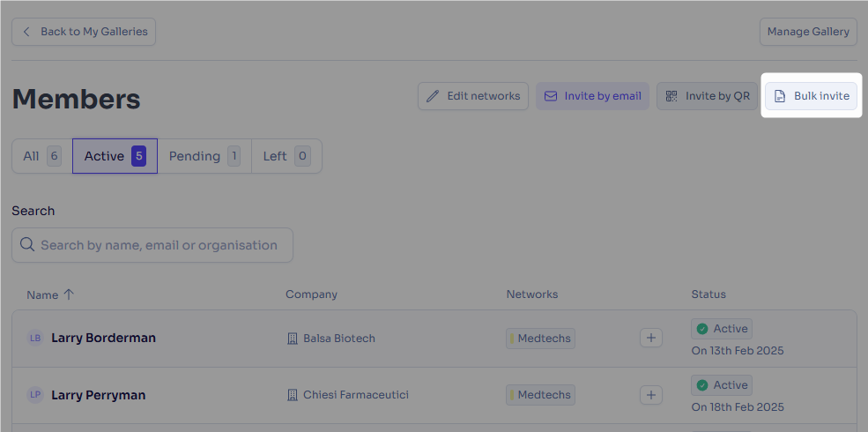
Task: Click the Bulk invite document icon
Action: (779, 96)
